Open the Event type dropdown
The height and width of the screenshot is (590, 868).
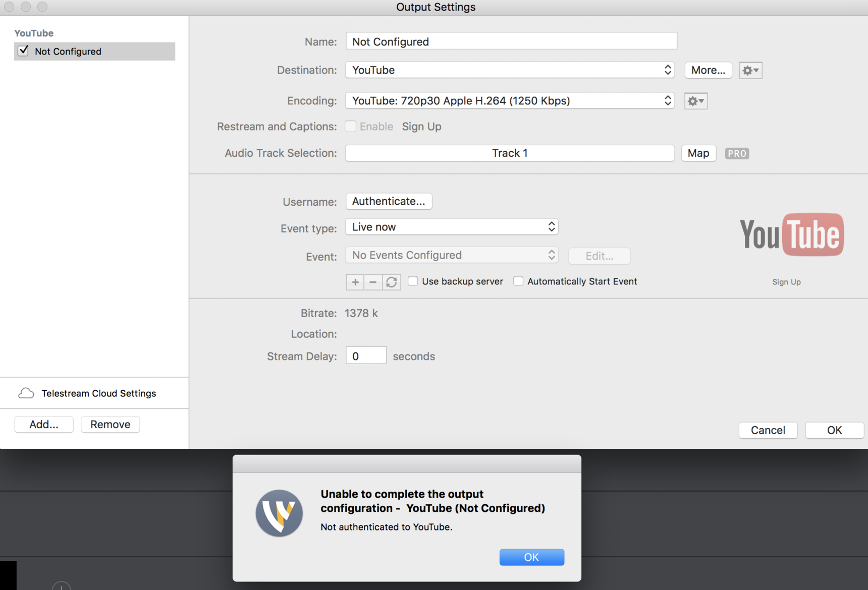coord(452,227)
